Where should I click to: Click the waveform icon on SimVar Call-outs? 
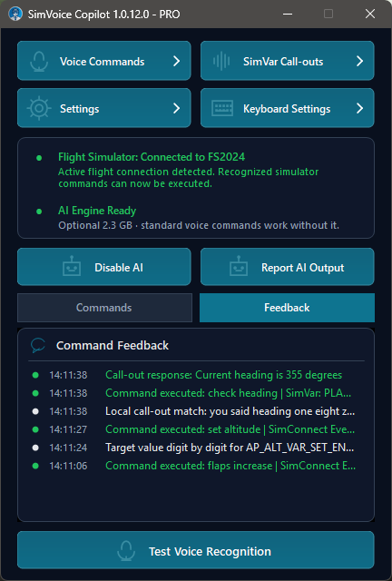click(x=221, y=61)
